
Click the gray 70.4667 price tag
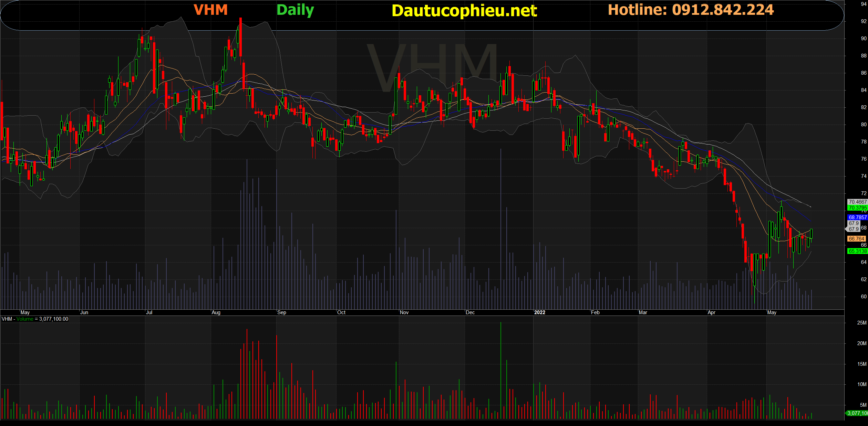coord(857,202)
